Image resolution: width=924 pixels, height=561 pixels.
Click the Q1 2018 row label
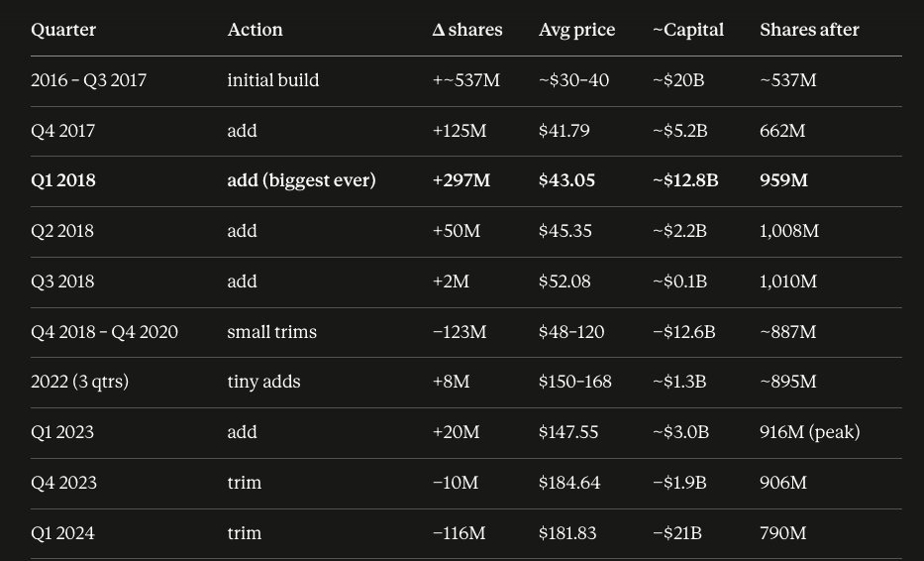[63, 180]
